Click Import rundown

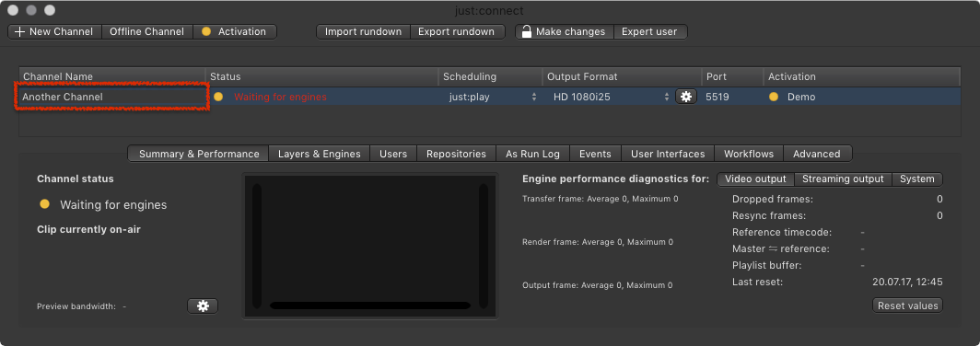click(363, 31)
